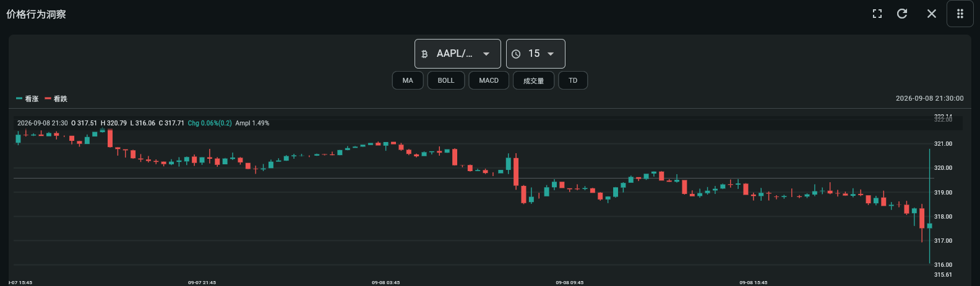Open the 15 interval dropdown
The image size is (980, 286).
(535, 54)
